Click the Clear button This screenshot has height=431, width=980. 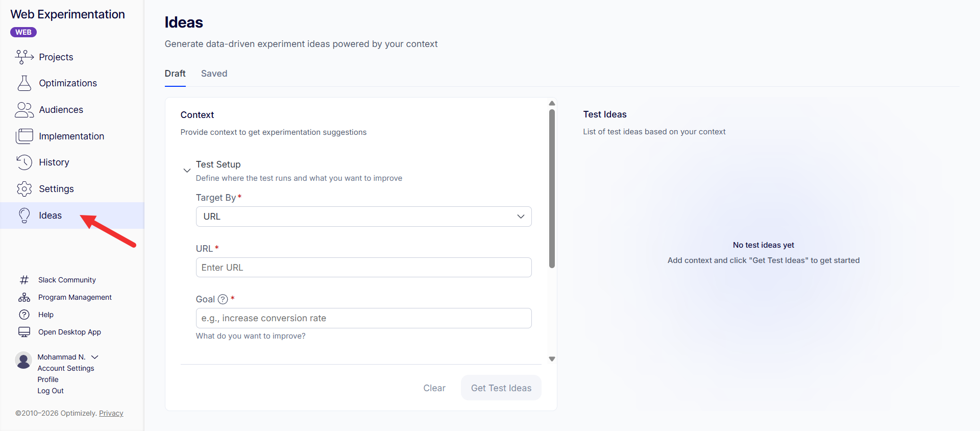click(x=434, y=388)
